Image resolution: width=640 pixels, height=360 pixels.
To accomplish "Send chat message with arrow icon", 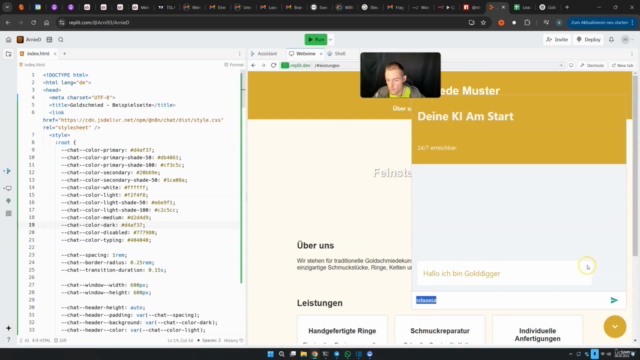I will 614,300.
